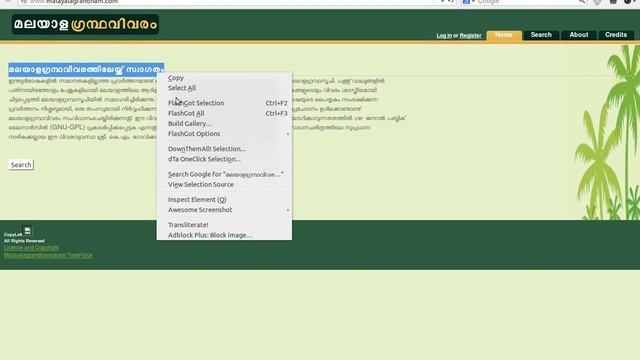Open the Search navigation tab
This screenshot has width=640, height=360.
pyautogui.click(x=541, y=35)
